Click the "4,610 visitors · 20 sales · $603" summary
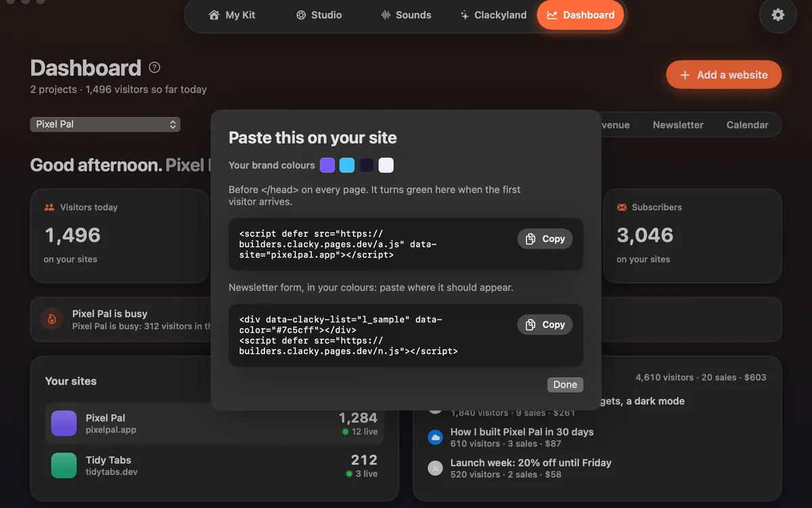The height and width of the screenshot is (508, 812). (x=701, y=377)
